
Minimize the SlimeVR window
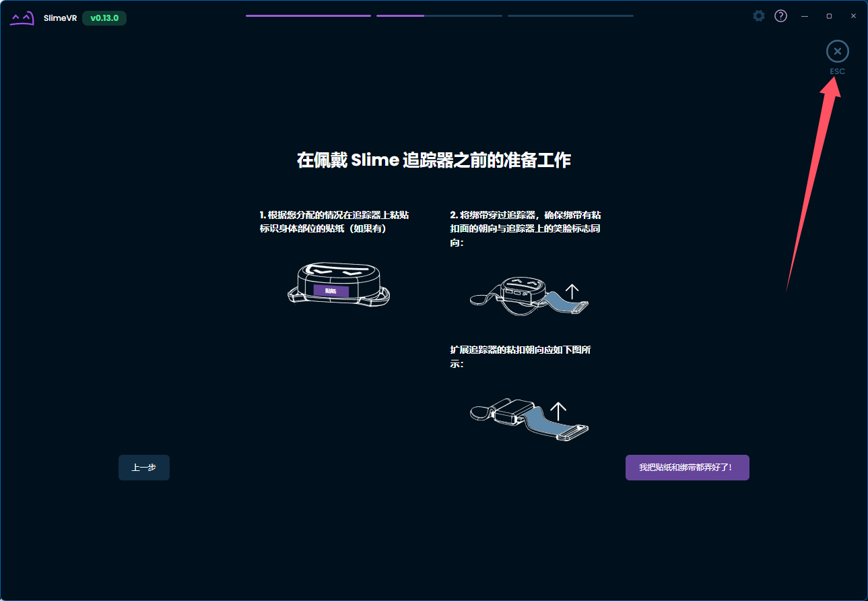coord(804,15)
